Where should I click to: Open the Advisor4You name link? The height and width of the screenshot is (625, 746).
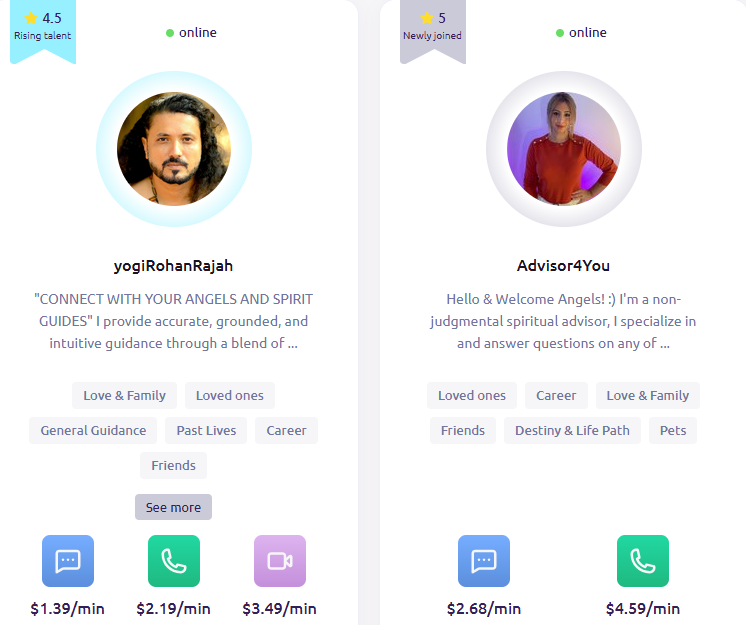tap(563, 265)
